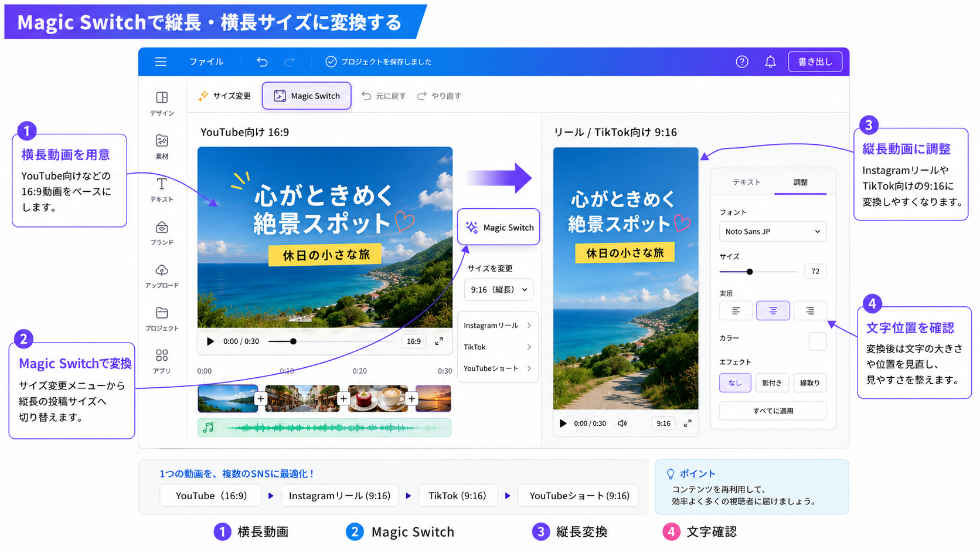Select the 縁取り effect option
980x552 pixels.
click(809, 382)
